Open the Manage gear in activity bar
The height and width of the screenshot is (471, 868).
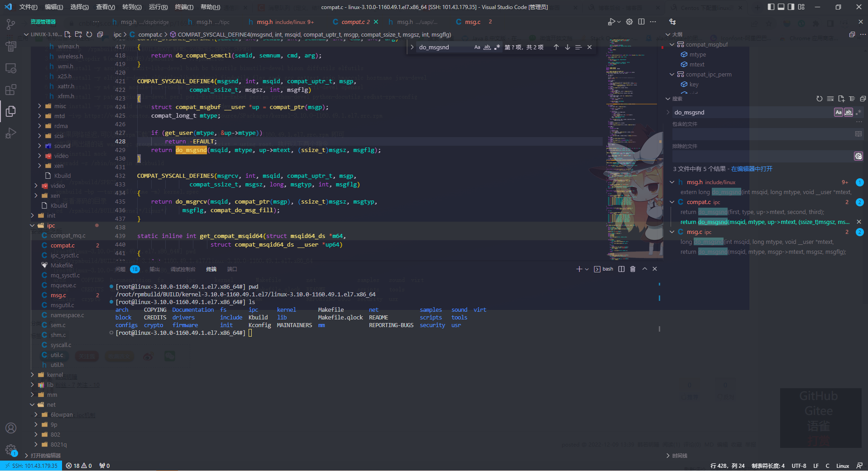[x=11, y=450]
